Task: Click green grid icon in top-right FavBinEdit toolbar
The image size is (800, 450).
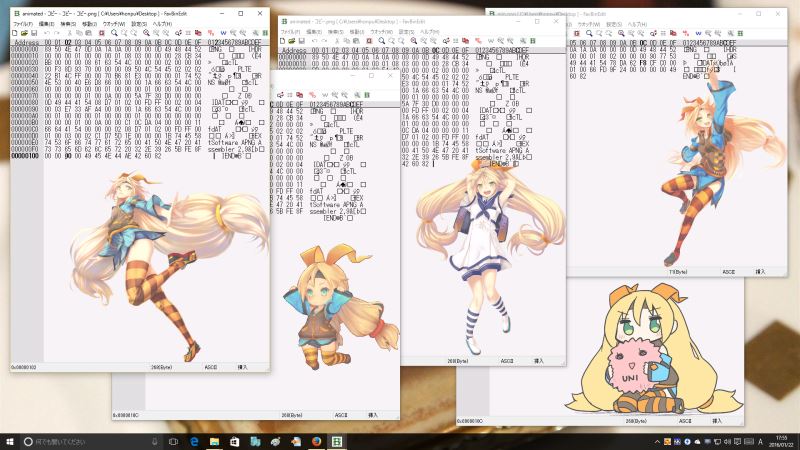Action: [x=739, y=33]
